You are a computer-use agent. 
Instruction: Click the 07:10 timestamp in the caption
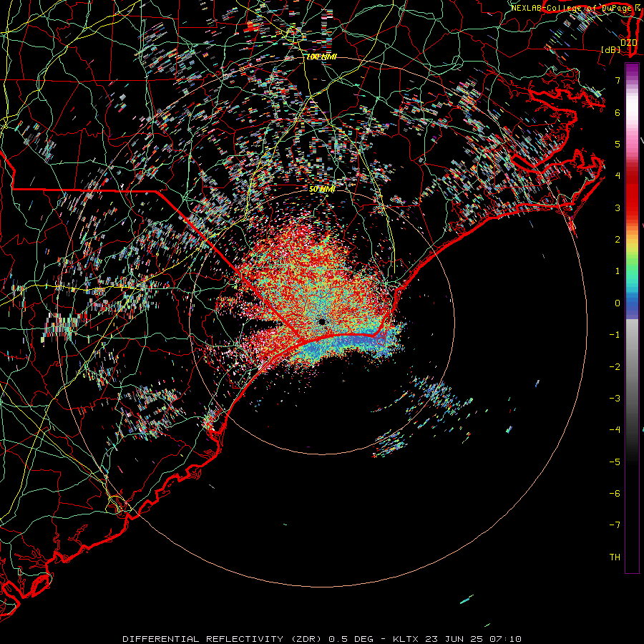[x=506, y=639]
